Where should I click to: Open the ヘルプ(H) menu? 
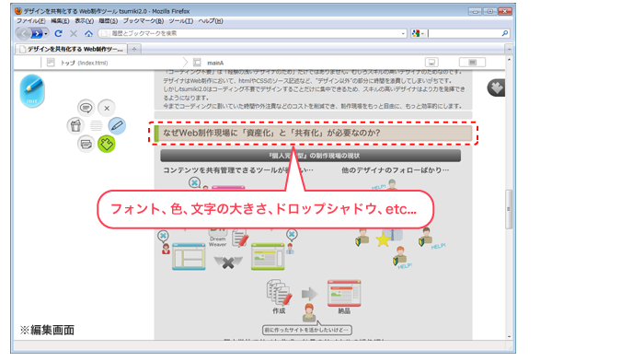tap(211, 20)
